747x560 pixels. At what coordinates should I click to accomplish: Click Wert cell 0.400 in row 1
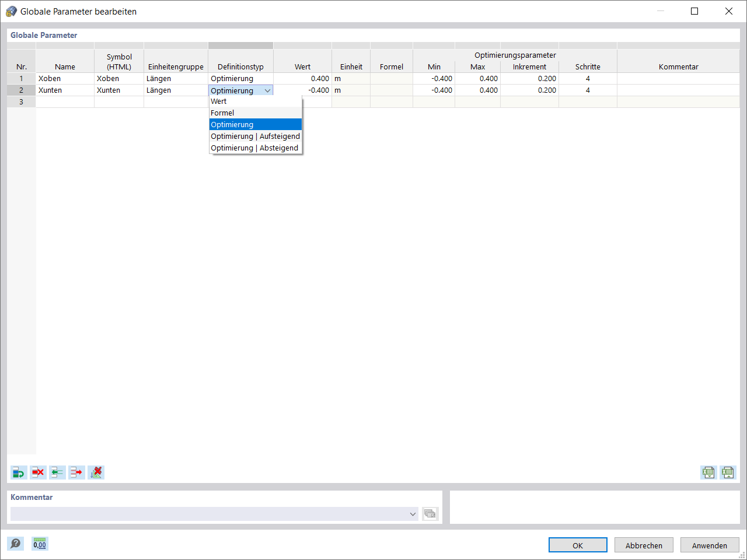pyautogui.click(x=302, y=79)
